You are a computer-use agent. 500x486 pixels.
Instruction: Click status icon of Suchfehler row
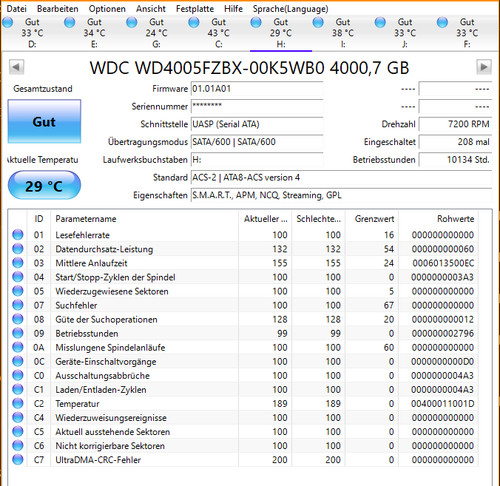tap(18, 305)
